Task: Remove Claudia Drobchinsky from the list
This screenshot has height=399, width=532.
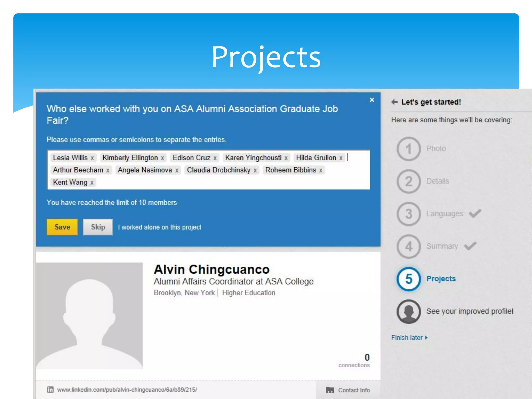Action: pos(255,170)
